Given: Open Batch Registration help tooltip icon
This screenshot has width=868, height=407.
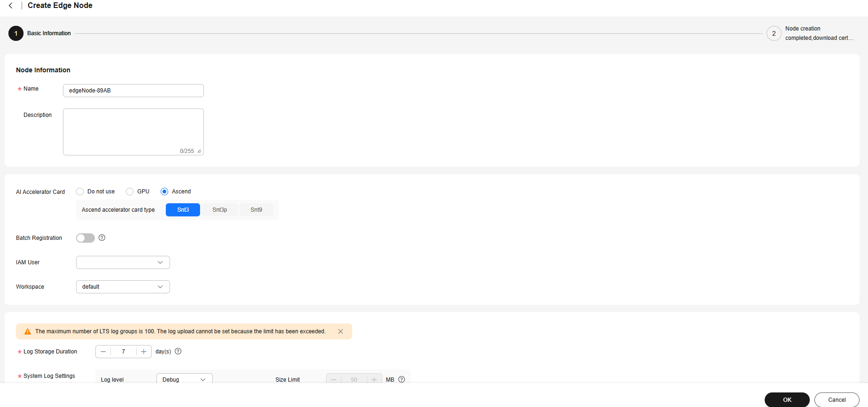Looking at the screenshot, I should [102, 238].
